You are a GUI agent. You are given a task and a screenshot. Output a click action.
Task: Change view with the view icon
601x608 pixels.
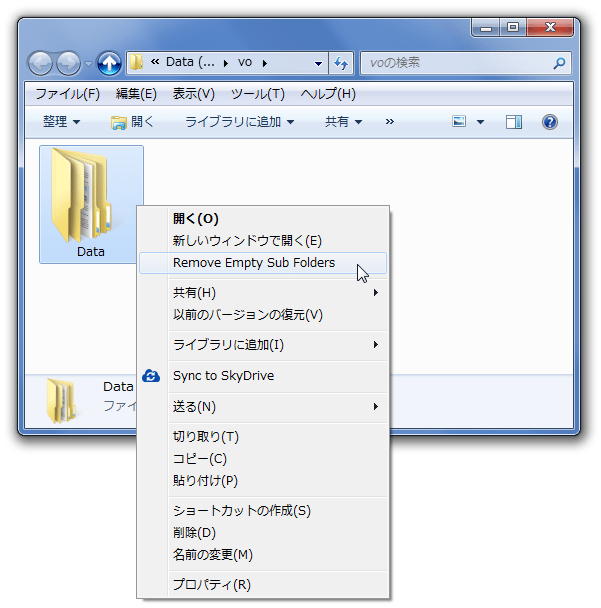459,121
